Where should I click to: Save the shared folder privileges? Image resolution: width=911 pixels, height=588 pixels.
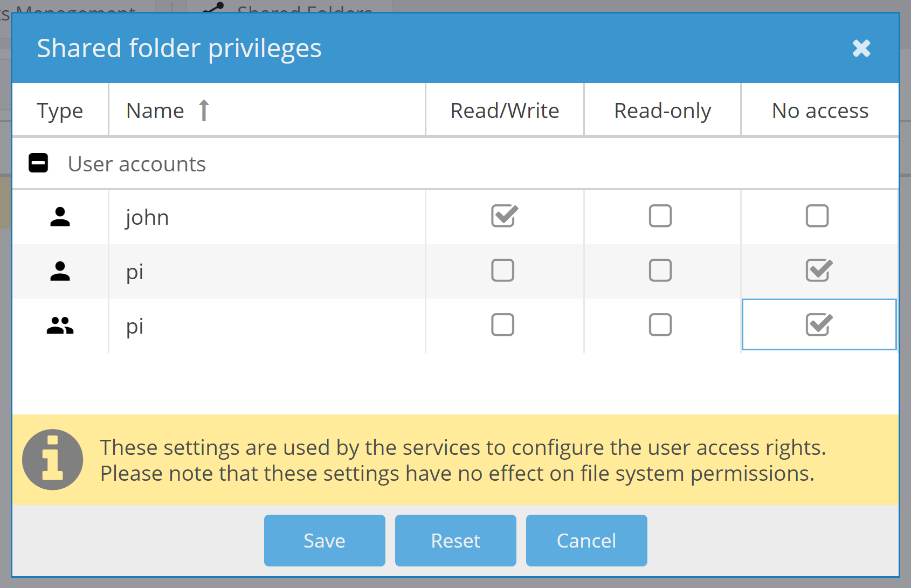(324, 541)
